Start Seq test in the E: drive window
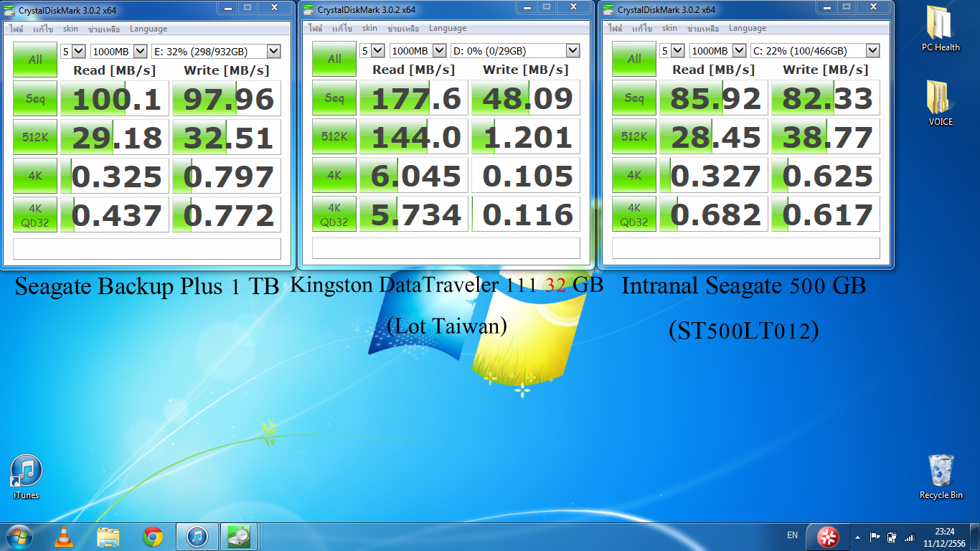Viewport: 980px width, 551px height. pos(35,98)
